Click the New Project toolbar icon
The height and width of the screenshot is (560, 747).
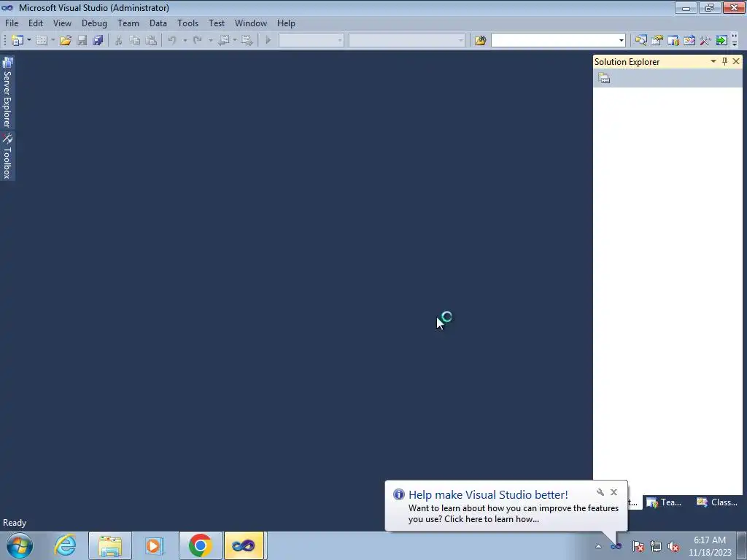point(18,41)
